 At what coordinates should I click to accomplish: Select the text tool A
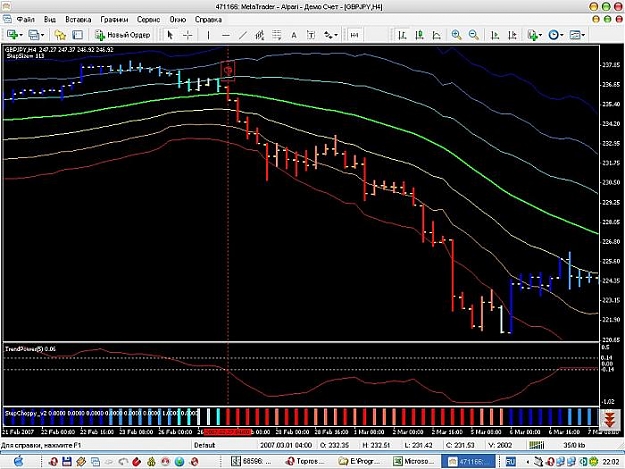pos(294,35)
